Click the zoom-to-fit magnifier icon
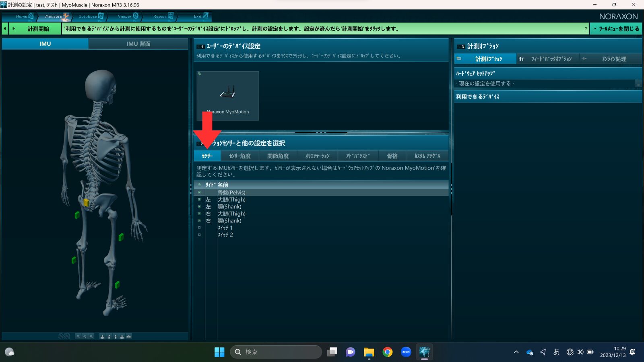The width and height of the screenshot is (644, 362). 91,336
